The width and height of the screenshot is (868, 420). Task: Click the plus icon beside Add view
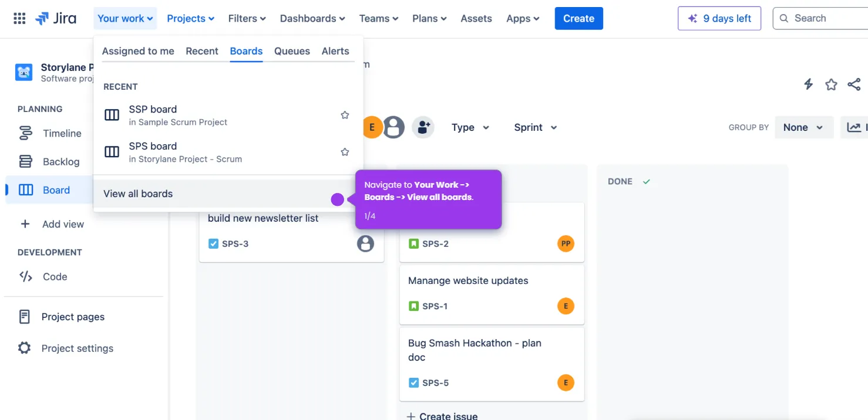point(25,224)
